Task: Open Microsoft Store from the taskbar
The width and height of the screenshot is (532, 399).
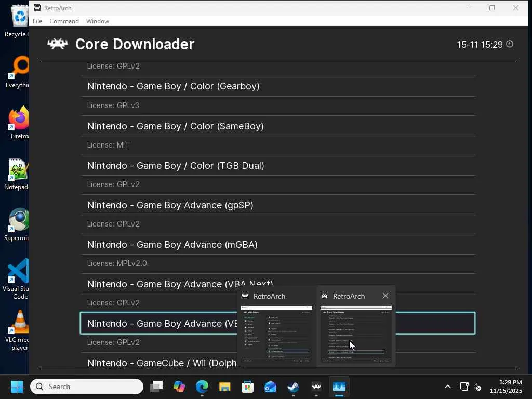Action: click(x=247, y=387)
